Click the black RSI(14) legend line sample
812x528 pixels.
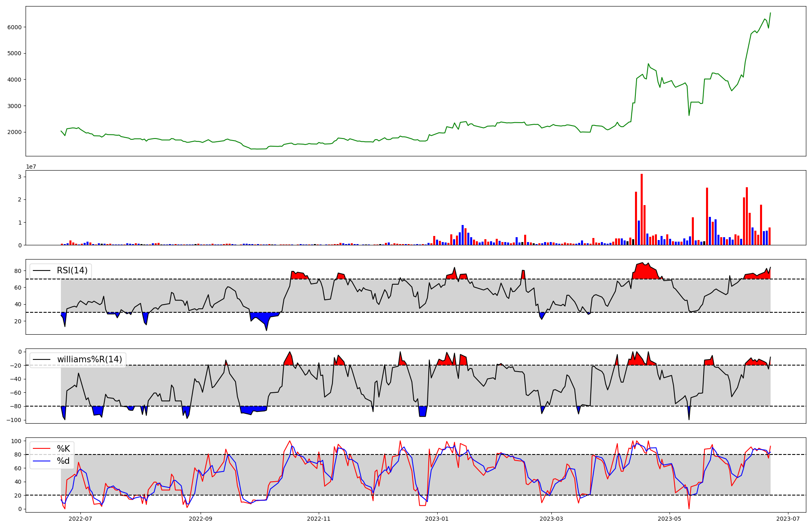pyautogui.click(x=42, y=270)
